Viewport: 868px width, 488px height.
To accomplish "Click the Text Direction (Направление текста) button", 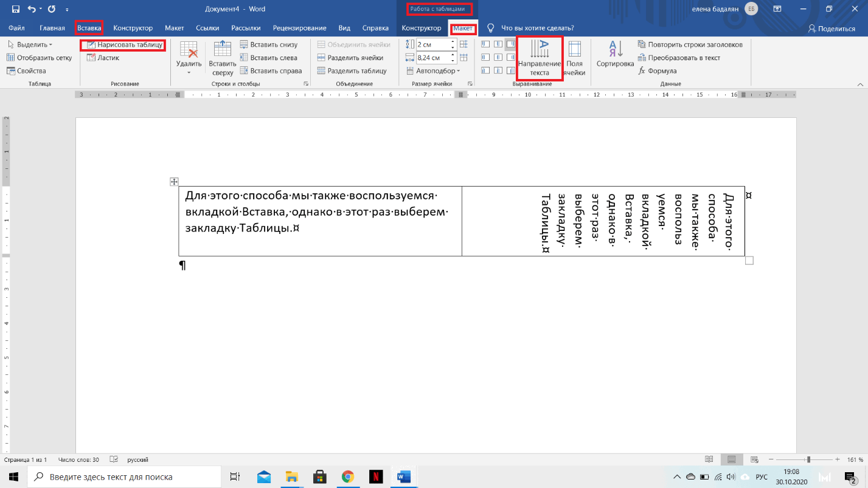I will (x=539, y=58).
